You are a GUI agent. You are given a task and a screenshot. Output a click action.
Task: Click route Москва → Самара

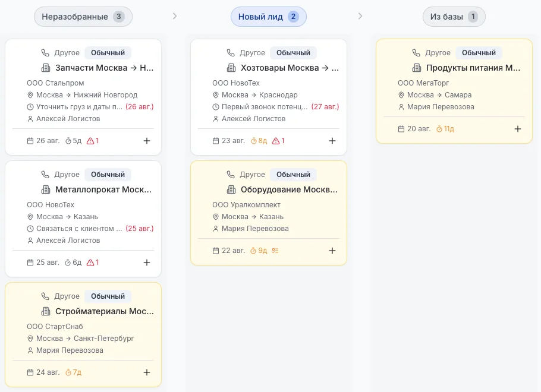(439, 95)
